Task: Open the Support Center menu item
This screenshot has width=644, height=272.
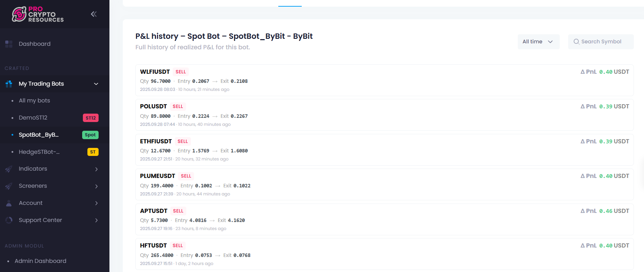Action: [41, 220]
